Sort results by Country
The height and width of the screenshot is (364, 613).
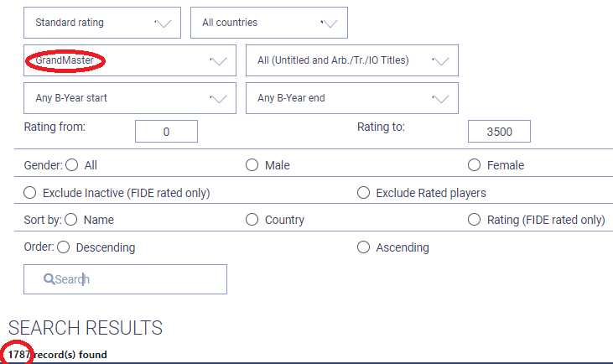(x=252, y=220)
